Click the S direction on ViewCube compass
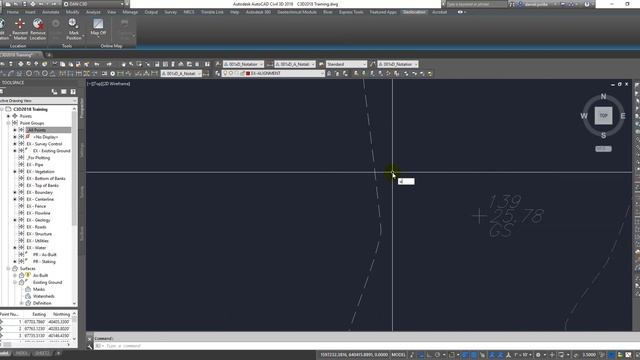640x360 pixels. click(603, 135)
